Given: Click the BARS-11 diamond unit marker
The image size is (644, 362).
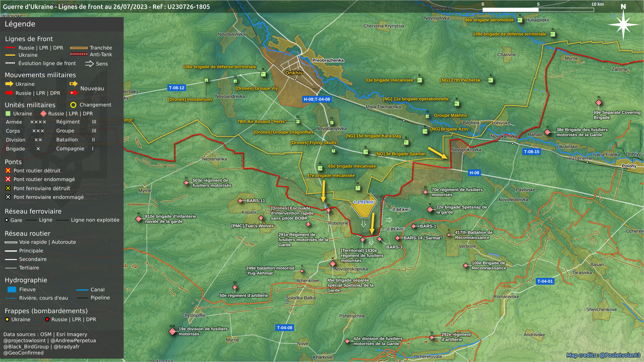Looking at the screenshot, I should click(240, 201).
